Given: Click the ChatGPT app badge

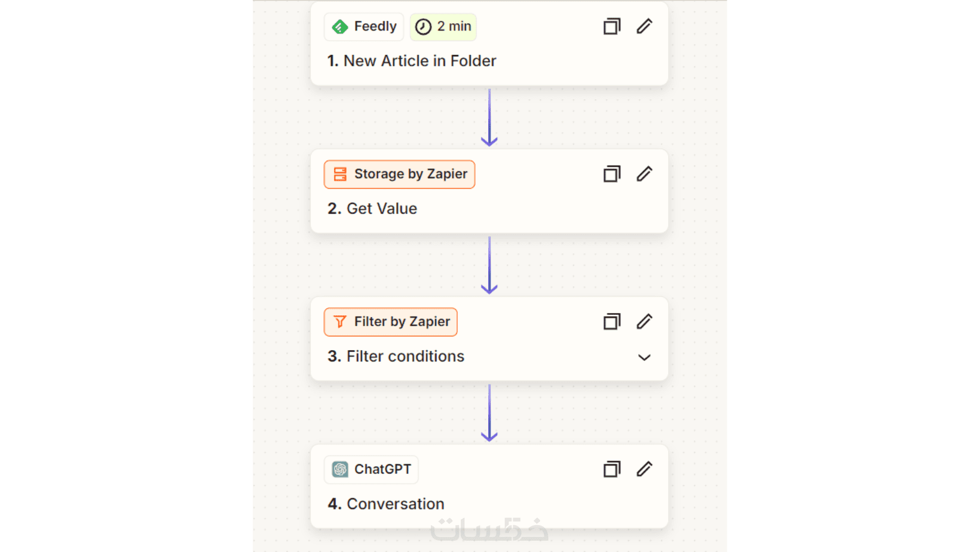Looking at the screenshot, I should tap(371, 470).
